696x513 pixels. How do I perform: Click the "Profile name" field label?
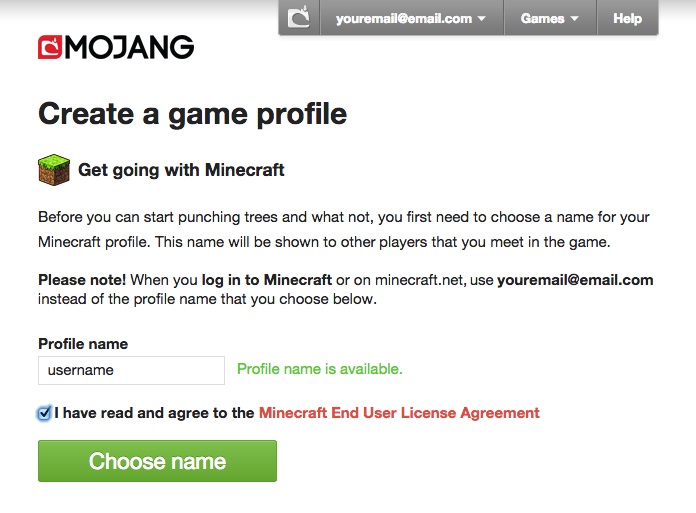pos(83,344)
